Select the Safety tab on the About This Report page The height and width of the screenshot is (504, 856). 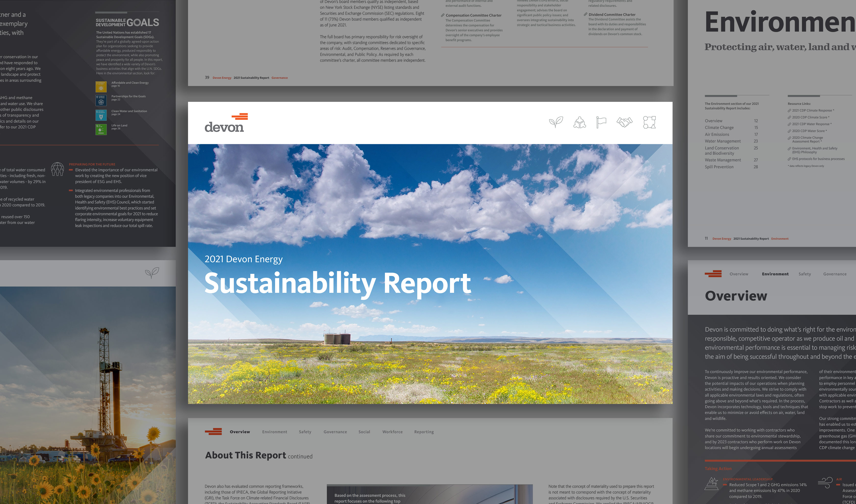tap(305, 432)
